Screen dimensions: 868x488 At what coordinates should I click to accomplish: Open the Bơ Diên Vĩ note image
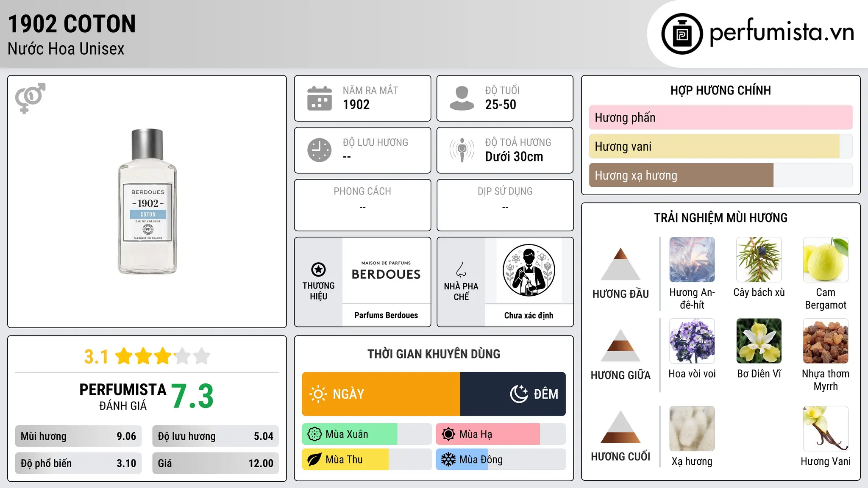click(759, 341)
